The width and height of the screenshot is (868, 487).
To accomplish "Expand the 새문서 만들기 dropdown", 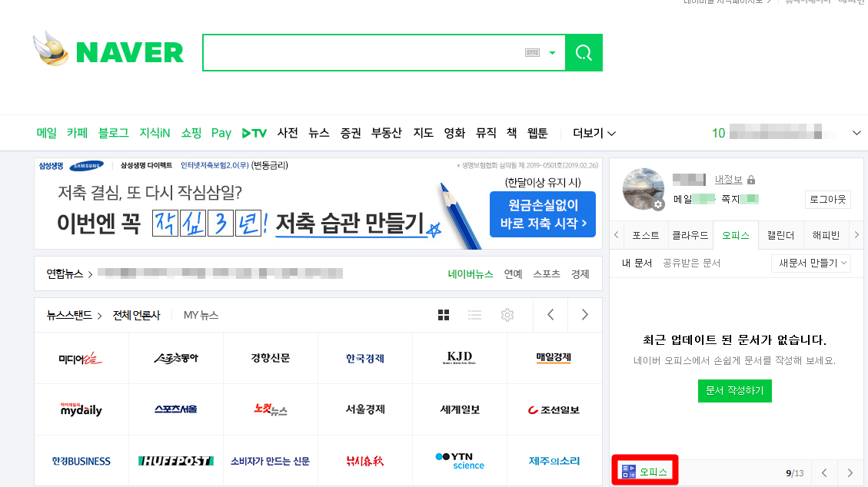I will pos(811,263).
